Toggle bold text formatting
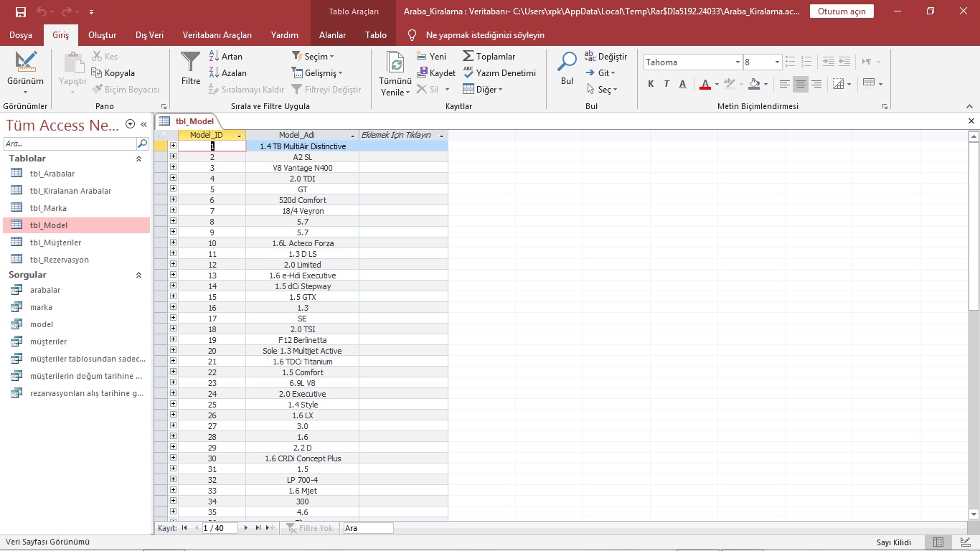980x551 pixels. [x=651, y=84]
